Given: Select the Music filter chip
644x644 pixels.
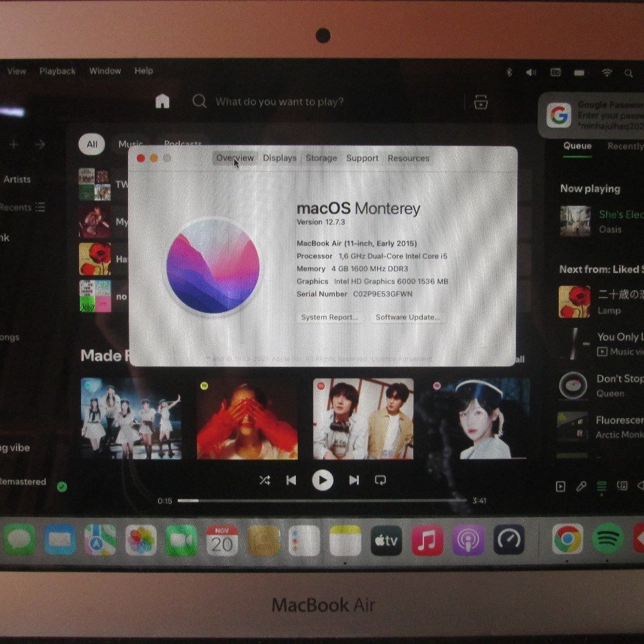Looking at the screenshot, I should pyautogui.click(x=129, y=145).
